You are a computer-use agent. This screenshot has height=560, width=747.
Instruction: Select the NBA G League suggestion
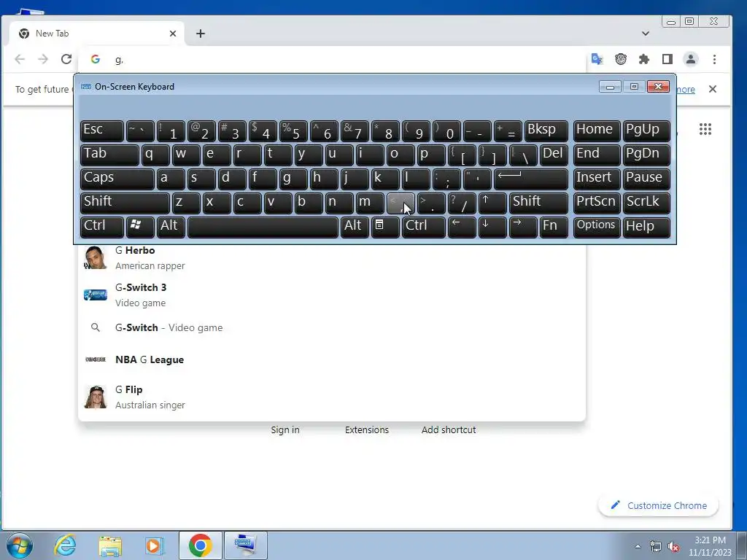[332, 359]
